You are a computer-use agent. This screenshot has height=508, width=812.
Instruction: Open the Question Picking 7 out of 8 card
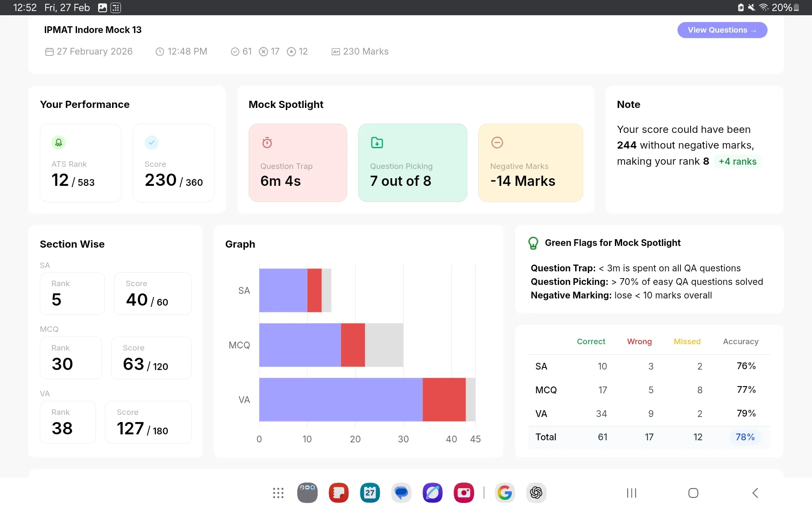pyautogui.click(x=412, y=163)
